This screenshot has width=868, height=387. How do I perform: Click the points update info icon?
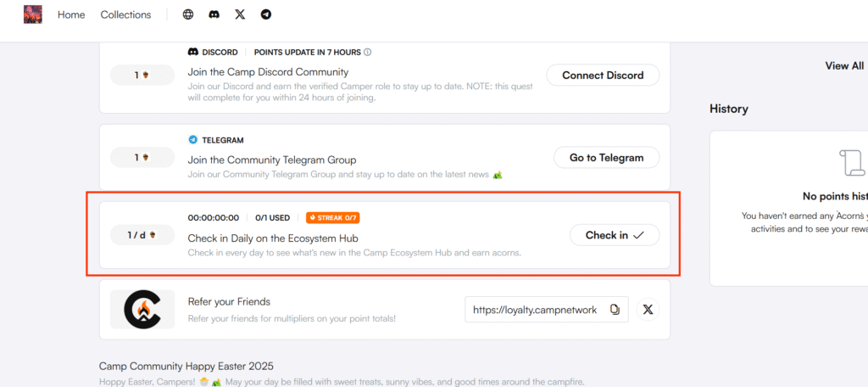tap(368, 52)
